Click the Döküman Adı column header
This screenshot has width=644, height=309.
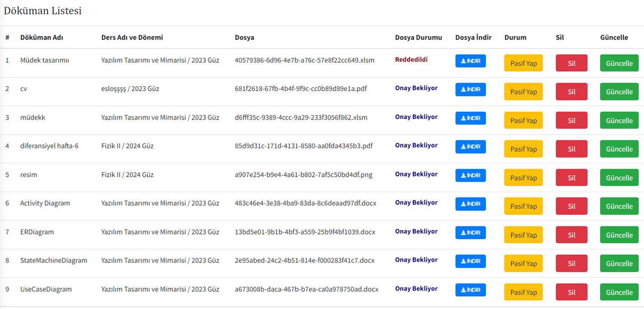[42, 37]
